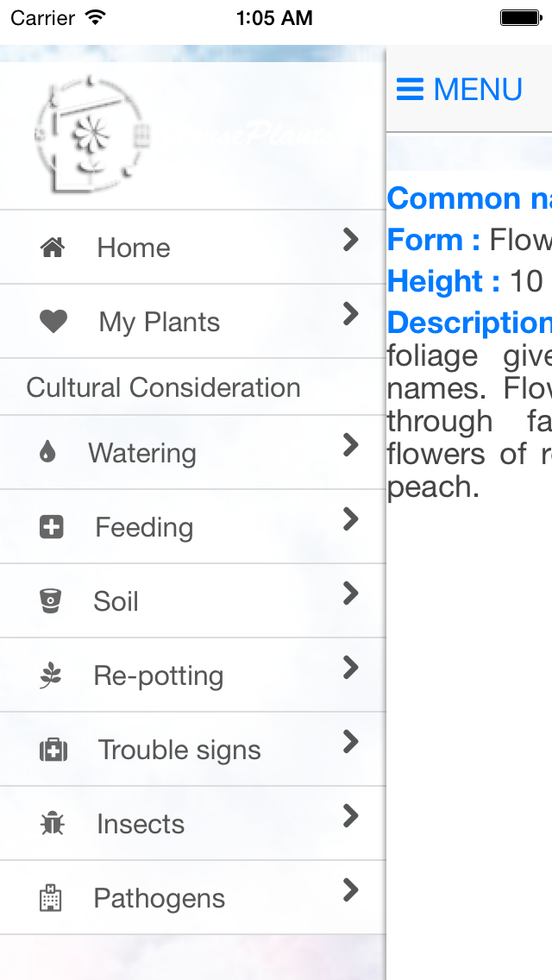Tap the chevron next to Pathogens
The height and width of the screenshot is (980, 552).
coord(350,890)
